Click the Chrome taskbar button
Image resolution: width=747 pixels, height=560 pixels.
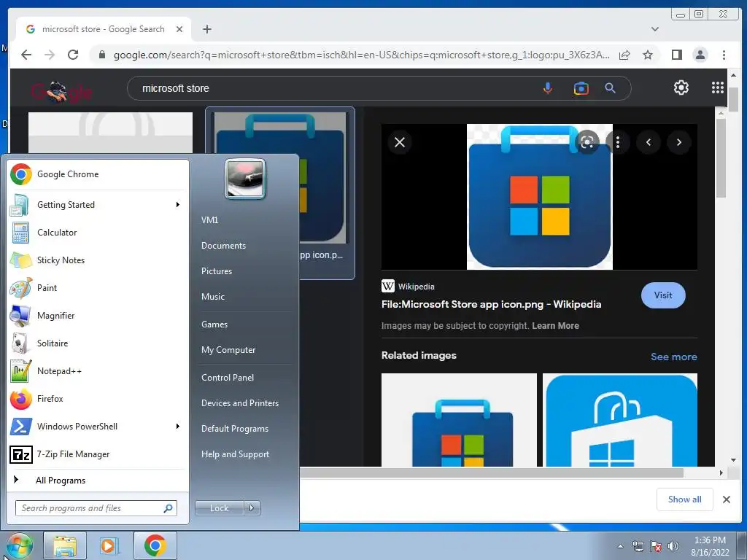(155, 545)
